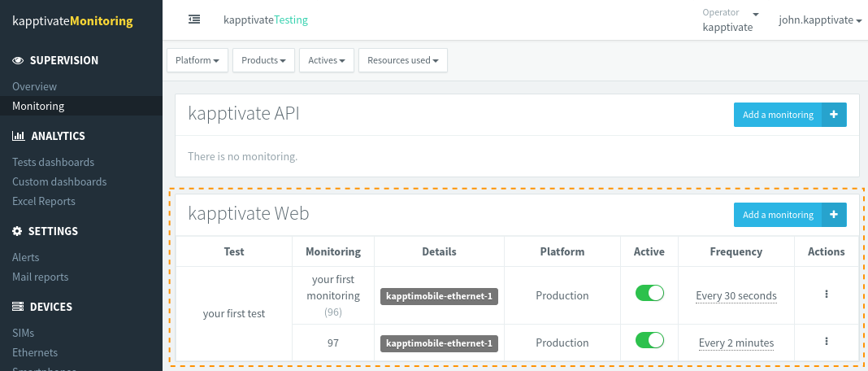Click the kapptimobile-ethernet-1 badge in first row
Image resolution: width=868 pixels, height=371 pixels.
pyautogui.click(x=439, y=296)
